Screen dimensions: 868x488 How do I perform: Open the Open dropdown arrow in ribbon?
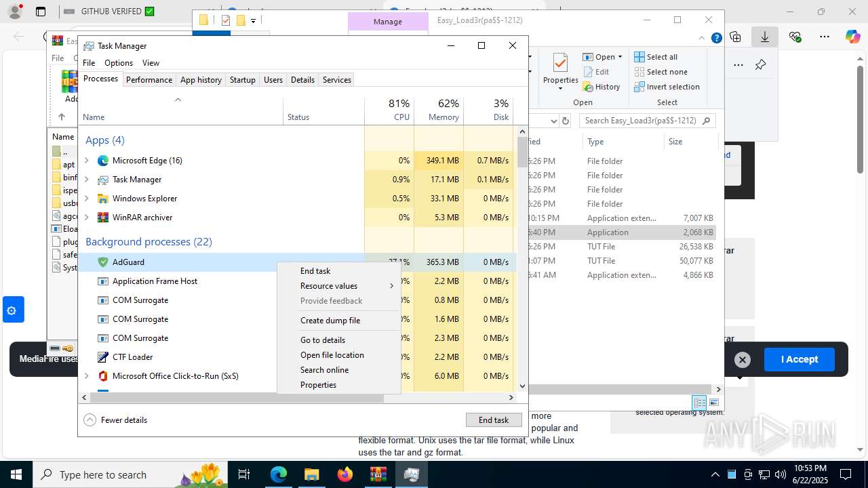click(x=620, y=57)
